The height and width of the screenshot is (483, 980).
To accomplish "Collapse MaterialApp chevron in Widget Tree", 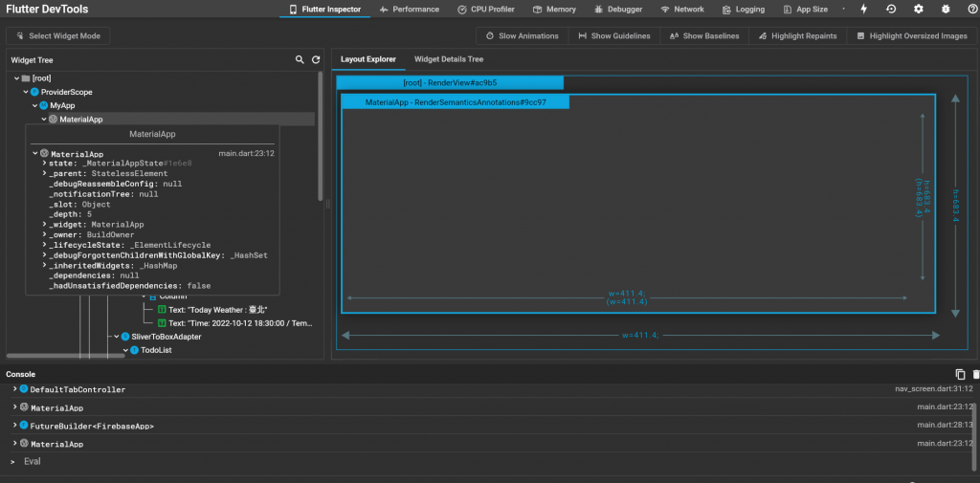I will coord(44,119).
